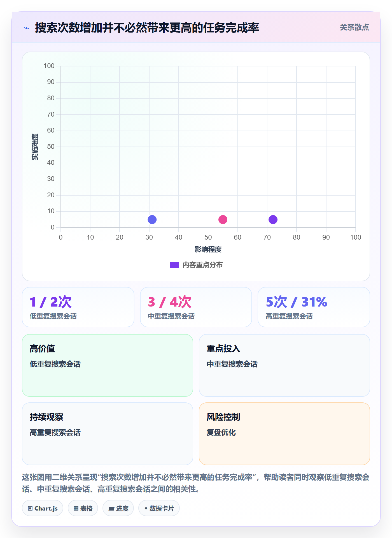Click the 内容重点分布 legend label
Image resolution: width=392 pixels, height=538 pixels.
(202, 265)
